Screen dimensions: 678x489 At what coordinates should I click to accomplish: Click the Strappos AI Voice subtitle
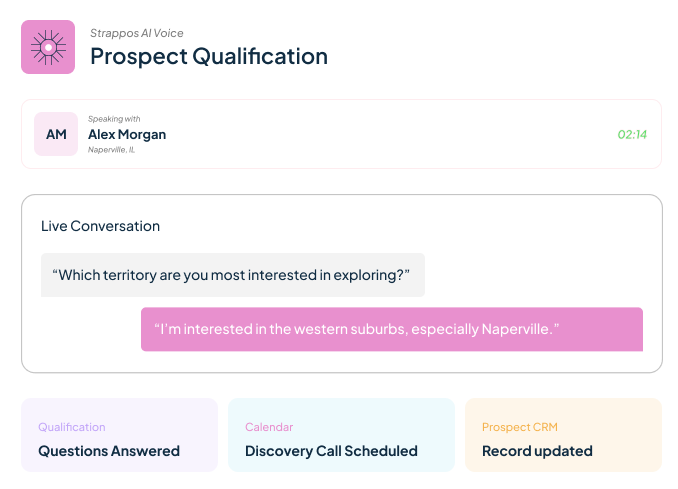137,33
